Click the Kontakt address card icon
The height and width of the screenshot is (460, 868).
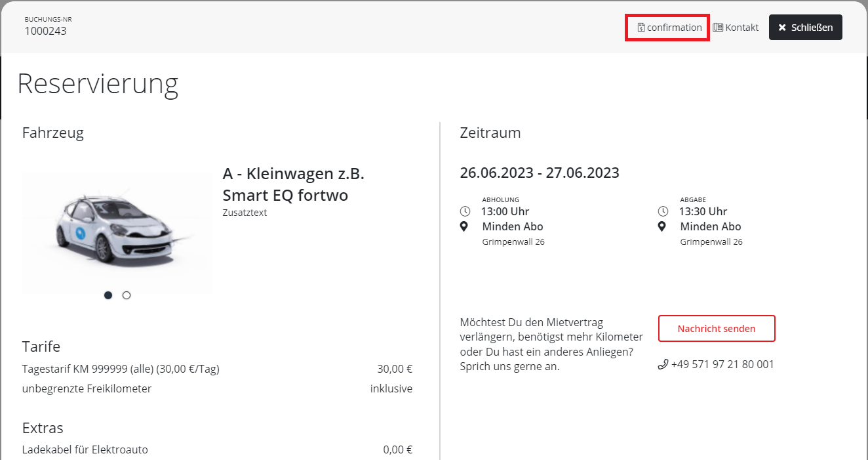pyautogui.click(x=718, y=28)
